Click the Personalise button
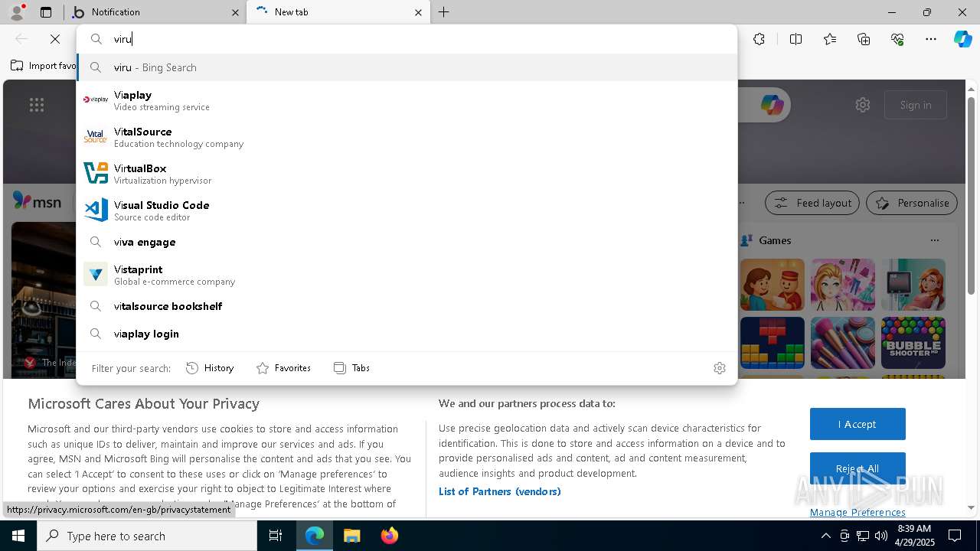This screenshot has width=980, height=551. click(x=912, y=203)
